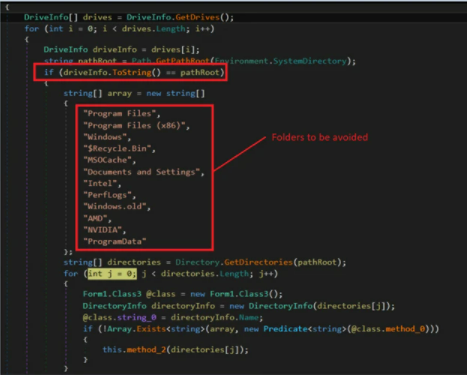Select the "AMD" string literal
The width and height of the screenshot is (470, 377).
(95, 218)
